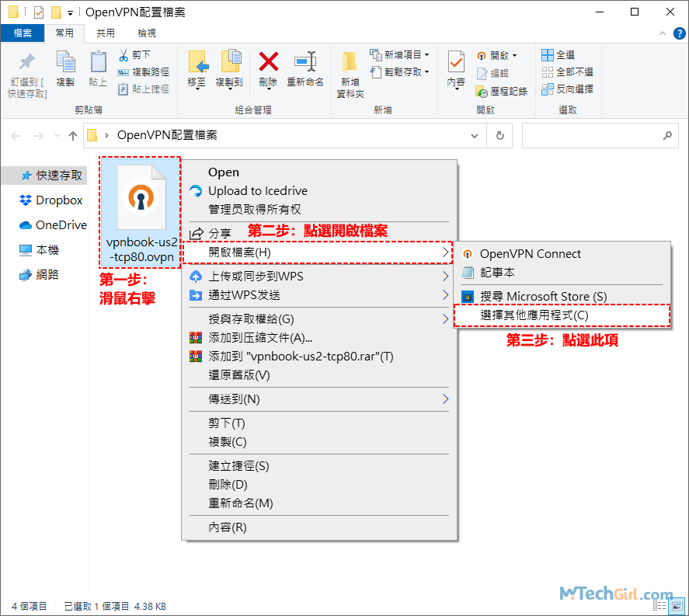Click the red Delete (刪除) icon in ribbon

[x=268, y=62]
